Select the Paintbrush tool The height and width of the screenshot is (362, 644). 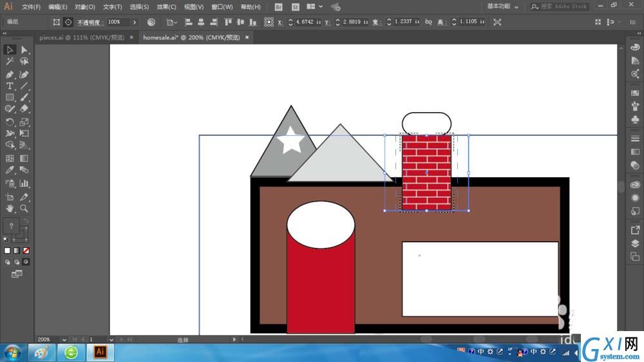(x=24, y=97)
